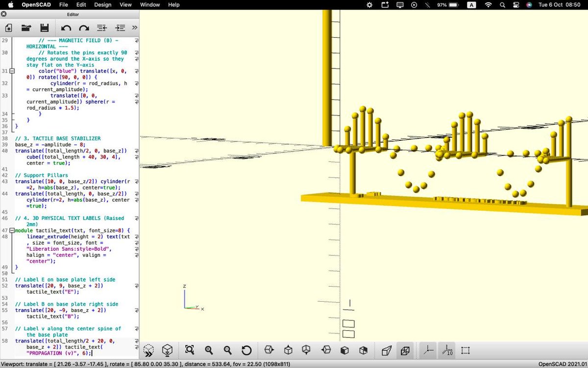Switch to the Front view
588x368 pixels.
[x=344, y=350]
